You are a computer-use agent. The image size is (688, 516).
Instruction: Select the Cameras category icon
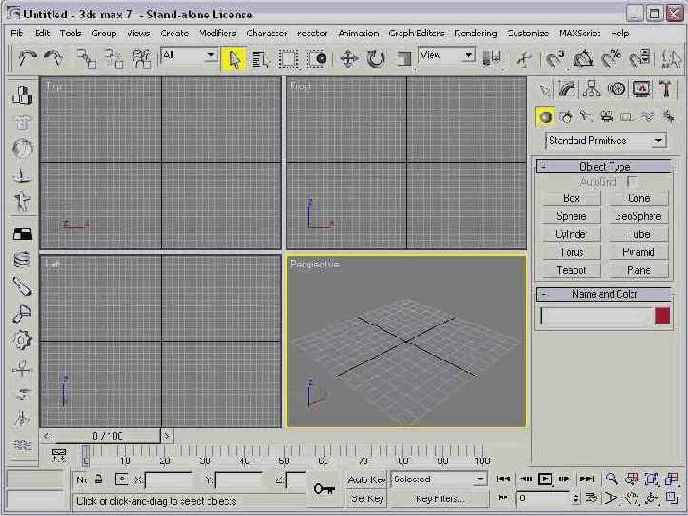606,116
